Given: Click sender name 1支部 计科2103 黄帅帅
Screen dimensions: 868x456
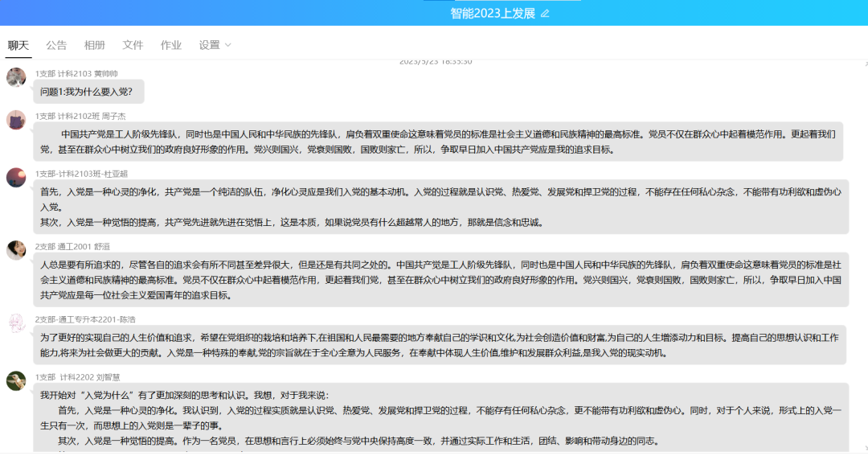Looking at the screenshot, I should point(76,73).
